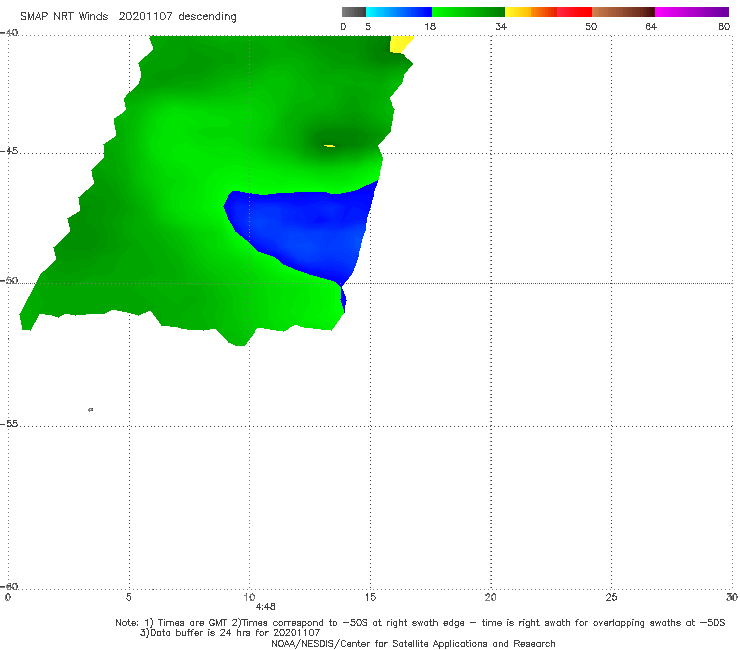Viewport: 740px width, 650px height.
Task: Click the longitude axis label 30
Action: coord(732,598)
